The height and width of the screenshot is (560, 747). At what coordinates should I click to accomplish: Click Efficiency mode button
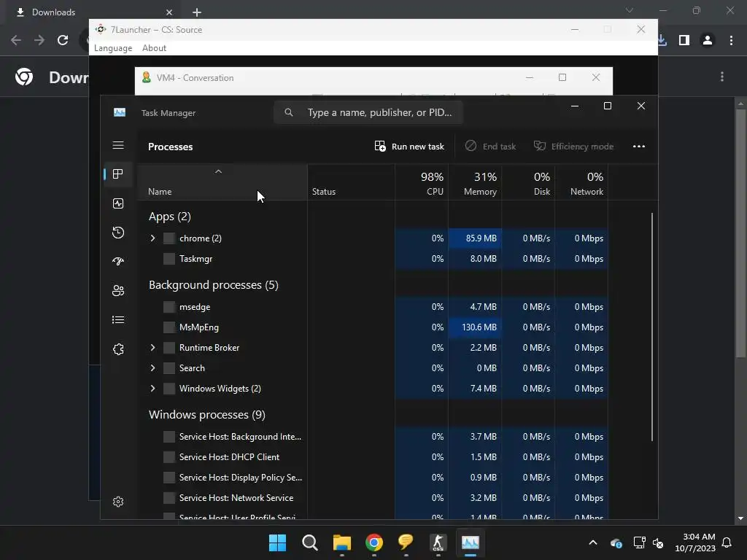(x=573, y=146)
